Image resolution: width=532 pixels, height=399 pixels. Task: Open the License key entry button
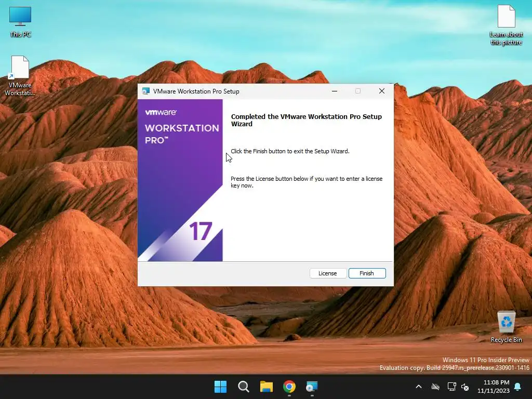(328, 273)
